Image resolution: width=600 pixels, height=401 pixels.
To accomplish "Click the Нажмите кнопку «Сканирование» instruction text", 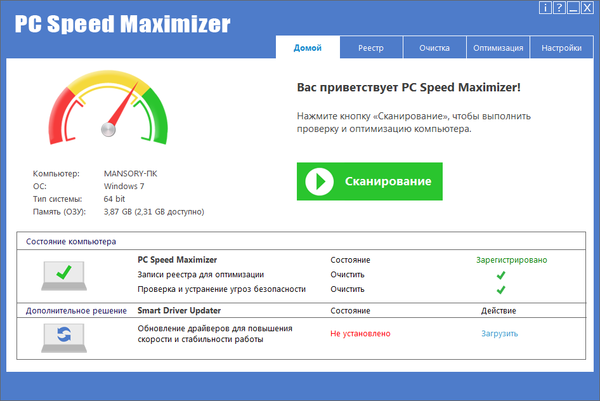I will [414, 122].
